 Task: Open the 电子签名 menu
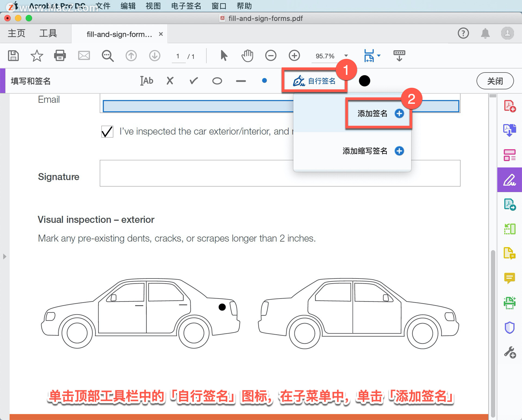tap(186, 6)
